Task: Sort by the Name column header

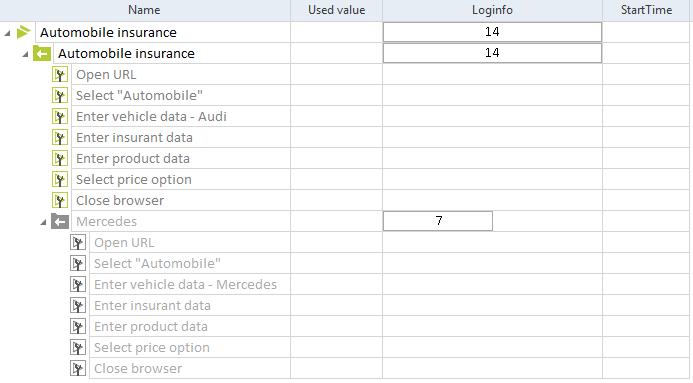Action: 145,10
